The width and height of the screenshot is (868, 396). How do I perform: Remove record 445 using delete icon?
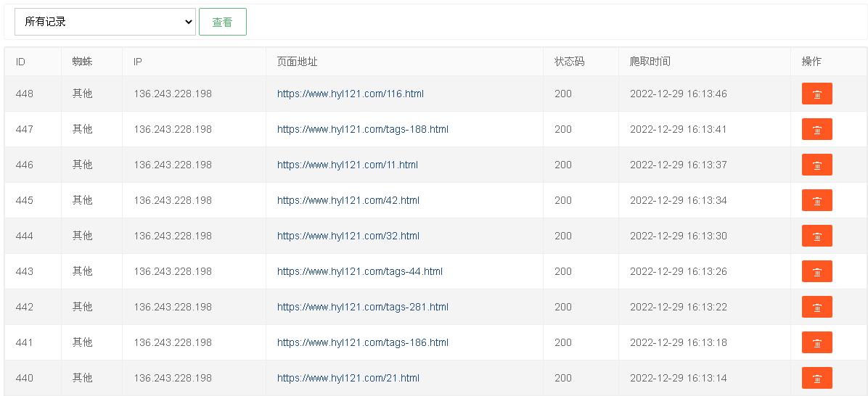[x=816, y=200]
